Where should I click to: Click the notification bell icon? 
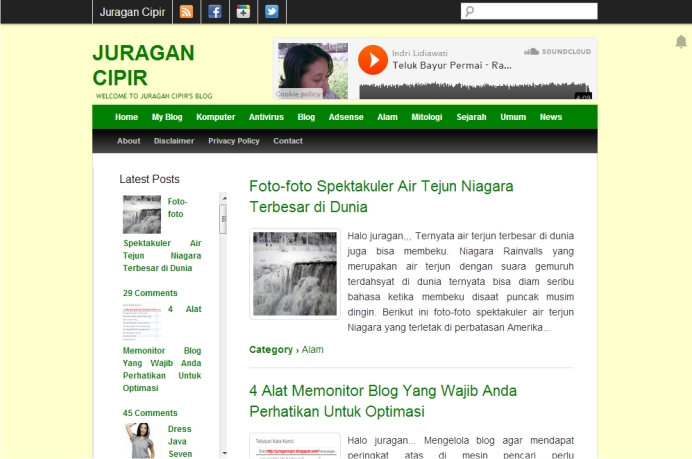681,41
